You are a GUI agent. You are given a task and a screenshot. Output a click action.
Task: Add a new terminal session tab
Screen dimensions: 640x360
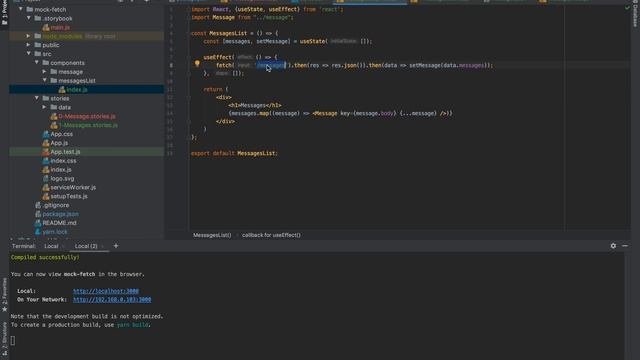(x=116, y=246)
